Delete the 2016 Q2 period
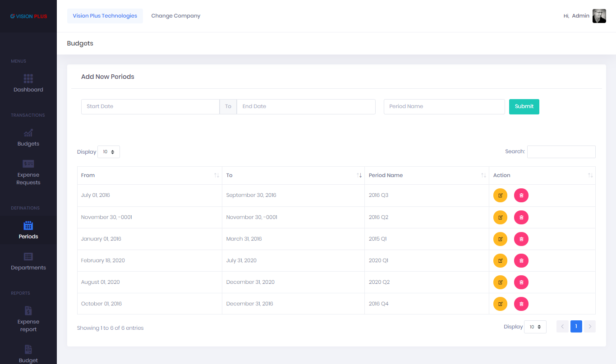 pos(521,217)
